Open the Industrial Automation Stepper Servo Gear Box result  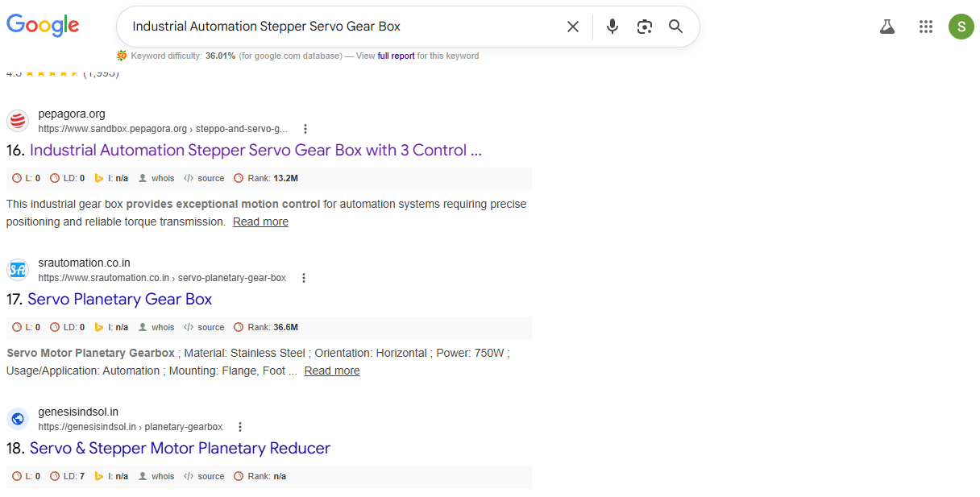click(255, 151)
